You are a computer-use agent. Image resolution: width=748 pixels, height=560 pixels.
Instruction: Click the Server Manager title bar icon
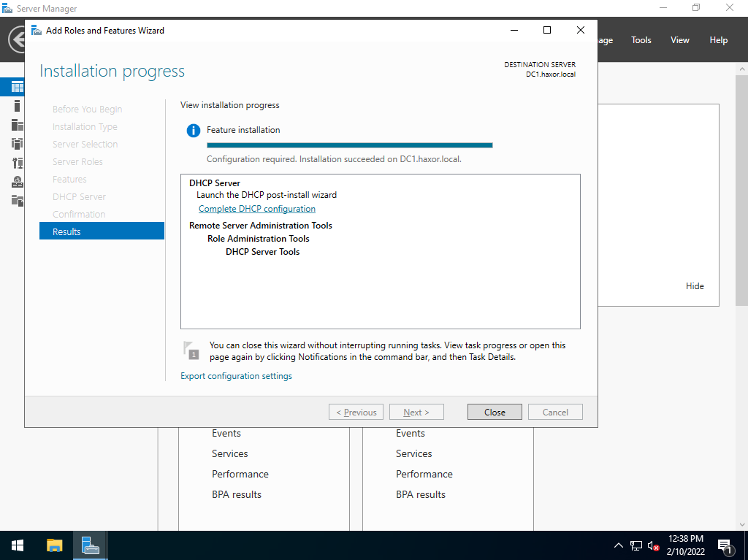[7, 9]
